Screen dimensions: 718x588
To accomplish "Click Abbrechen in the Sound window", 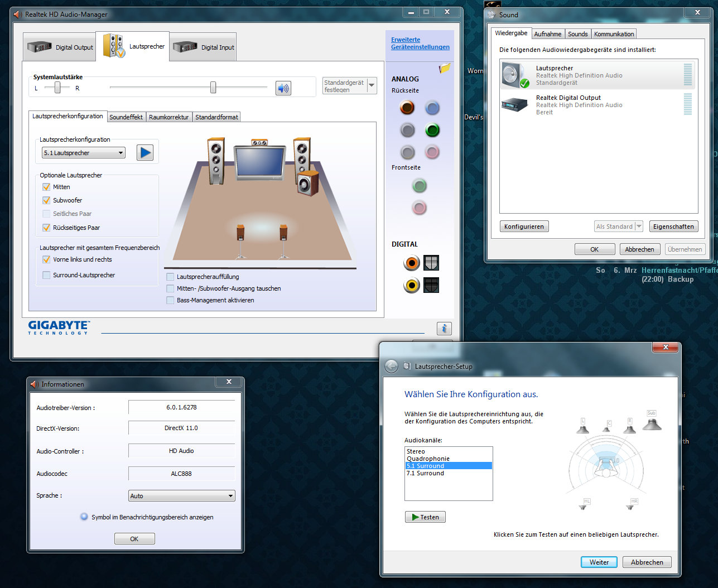I will (x=640, y=249).
